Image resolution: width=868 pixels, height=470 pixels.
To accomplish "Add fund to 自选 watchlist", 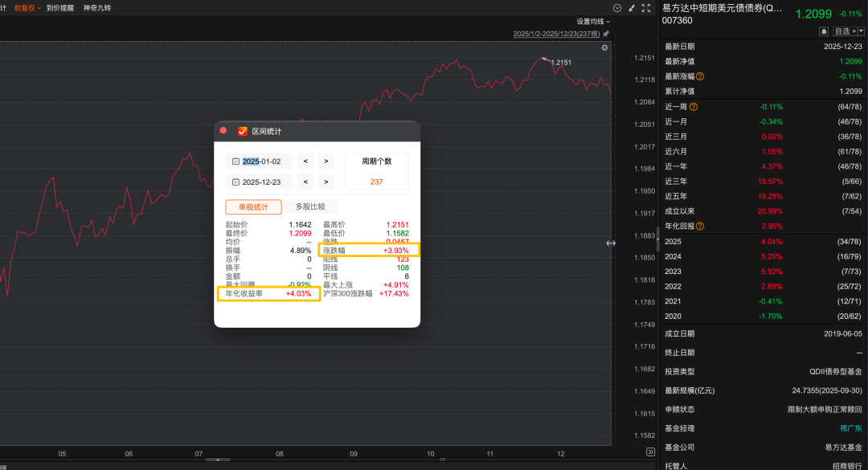I will [x=844, y=31].
